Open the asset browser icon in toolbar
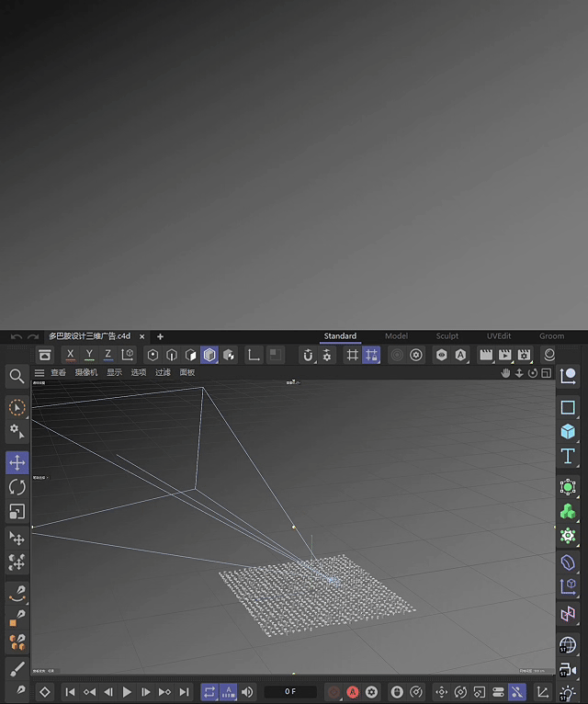This screenshot has height=704, width=588. point(45,355)
